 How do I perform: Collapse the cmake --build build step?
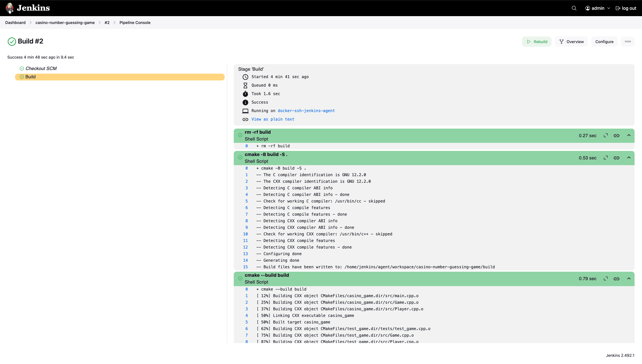pos(629,279)
